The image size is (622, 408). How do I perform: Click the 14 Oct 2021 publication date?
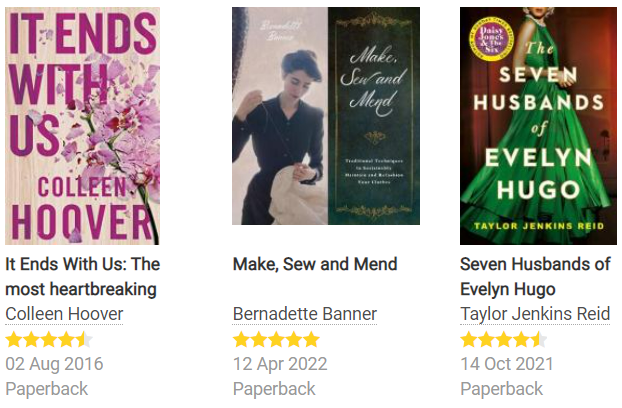(x=507, y=364)
